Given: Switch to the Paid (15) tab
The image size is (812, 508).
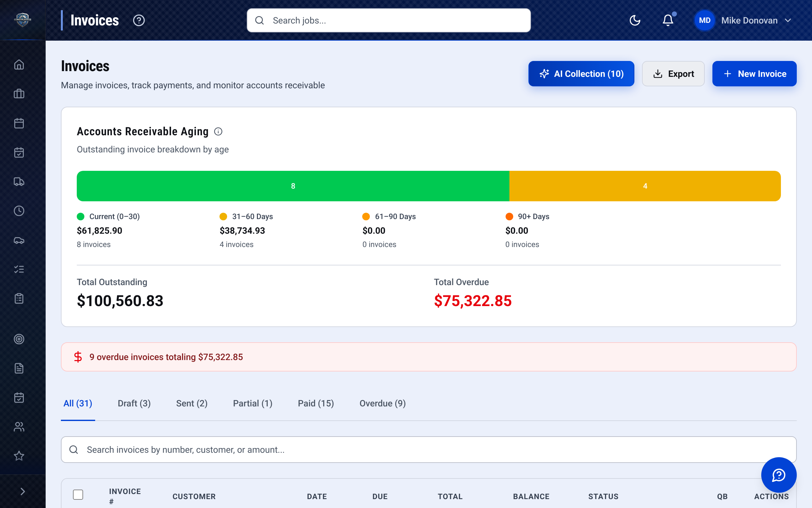Looking at the screenshot, I should pyautogui.click(x=316, y=404).
